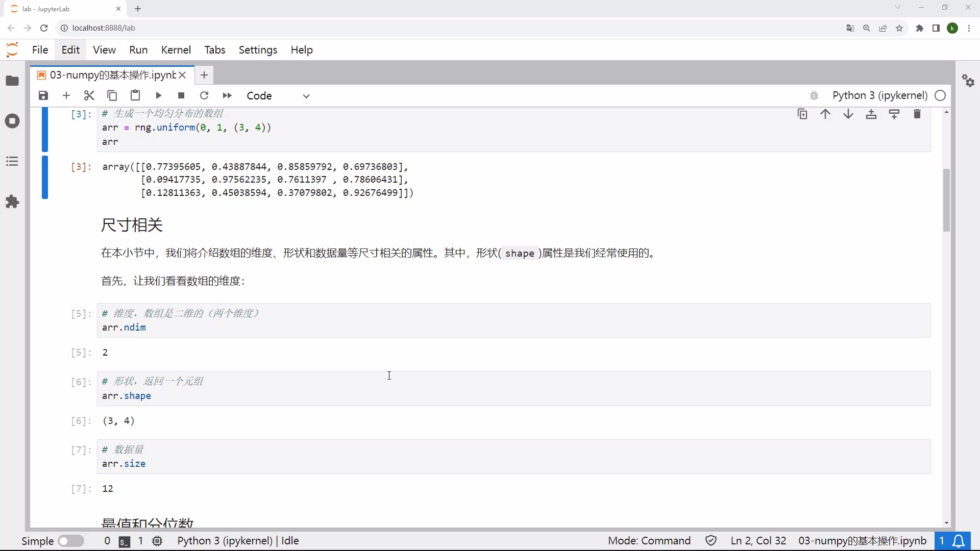Cut selected cell with scissors icon
The image size is (980, 551).
click(x=89, y=96)
